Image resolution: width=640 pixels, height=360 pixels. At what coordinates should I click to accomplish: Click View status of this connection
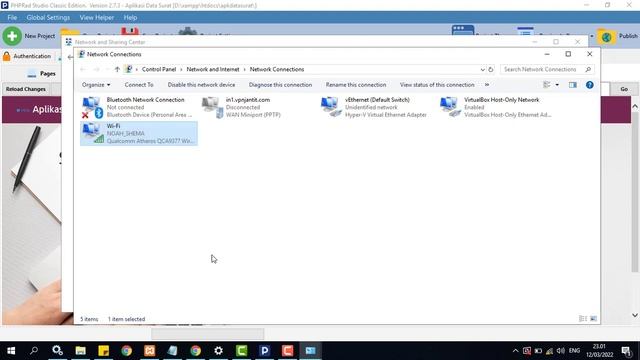click(437, 85)
